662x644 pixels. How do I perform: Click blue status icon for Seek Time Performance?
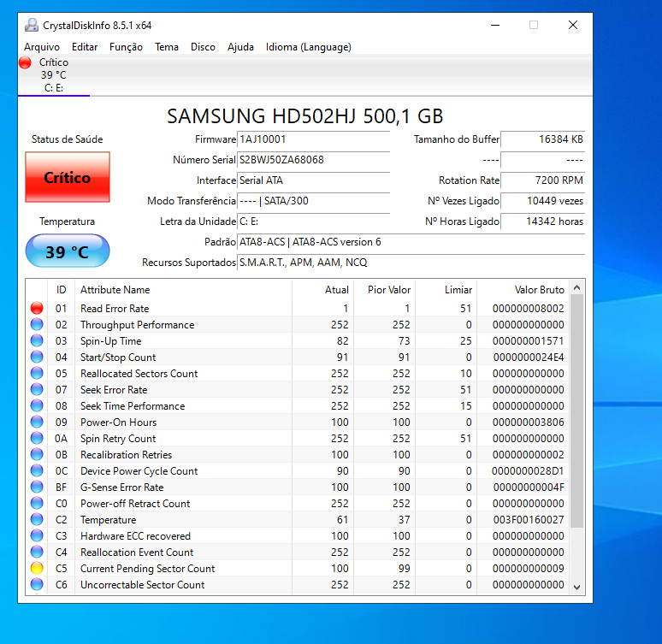[x=37, y=405]
